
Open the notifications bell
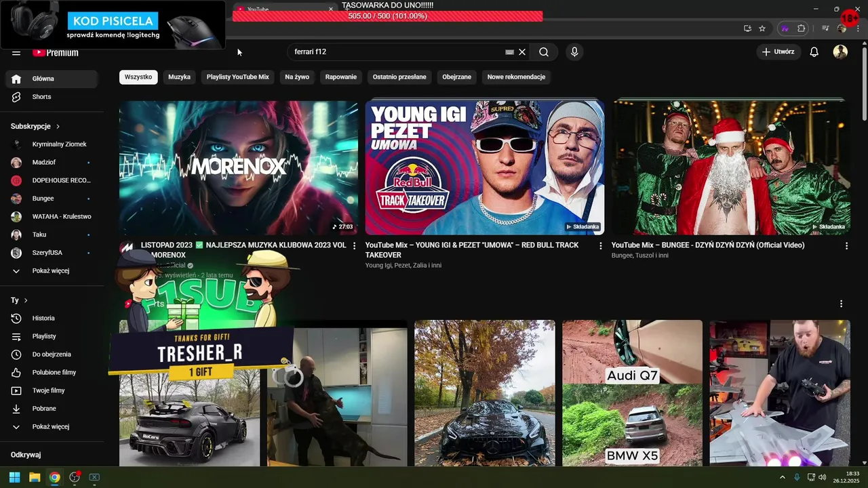click(814, 52)
